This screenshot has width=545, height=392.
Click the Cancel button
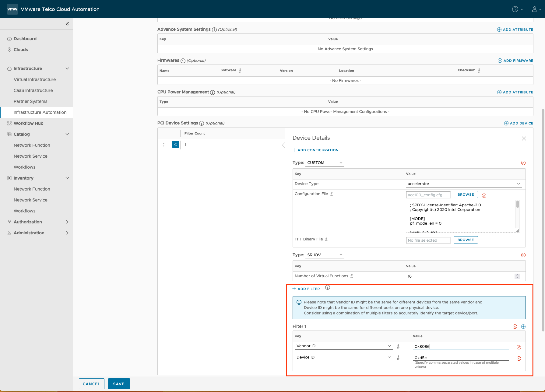[x=91, y=384]
